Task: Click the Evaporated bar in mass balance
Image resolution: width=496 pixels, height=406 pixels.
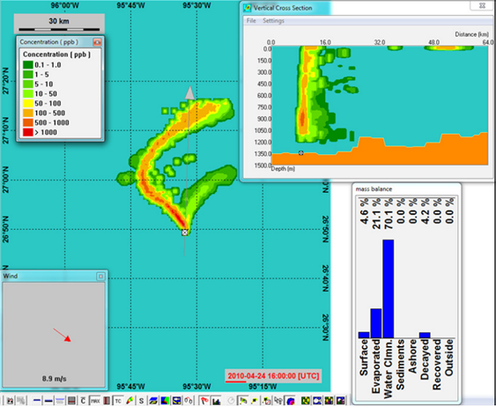Action: [376, 323]
